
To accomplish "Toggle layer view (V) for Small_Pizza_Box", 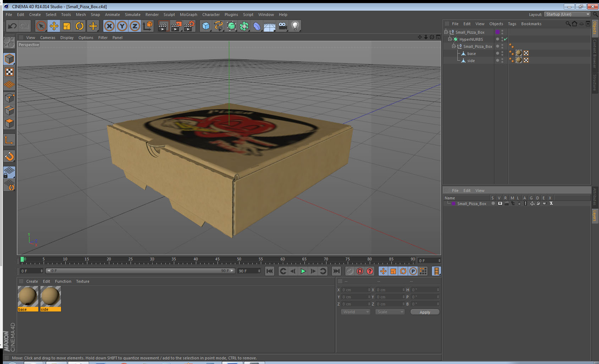I will point(500,203).
